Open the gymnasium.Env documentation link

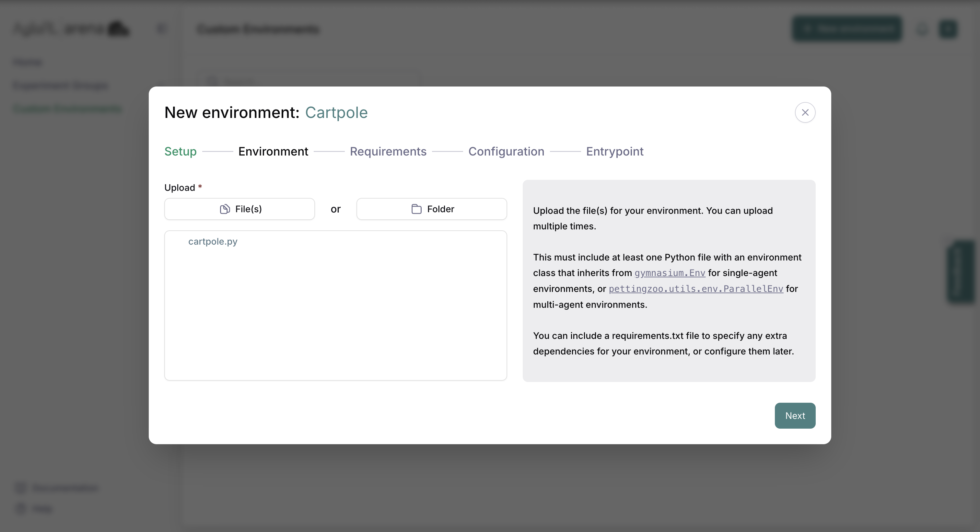(670, 273)
